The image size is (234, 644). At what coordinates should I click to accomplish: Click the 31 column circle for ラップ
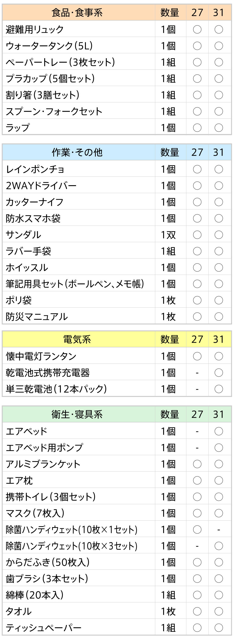(x=219, y=128)
